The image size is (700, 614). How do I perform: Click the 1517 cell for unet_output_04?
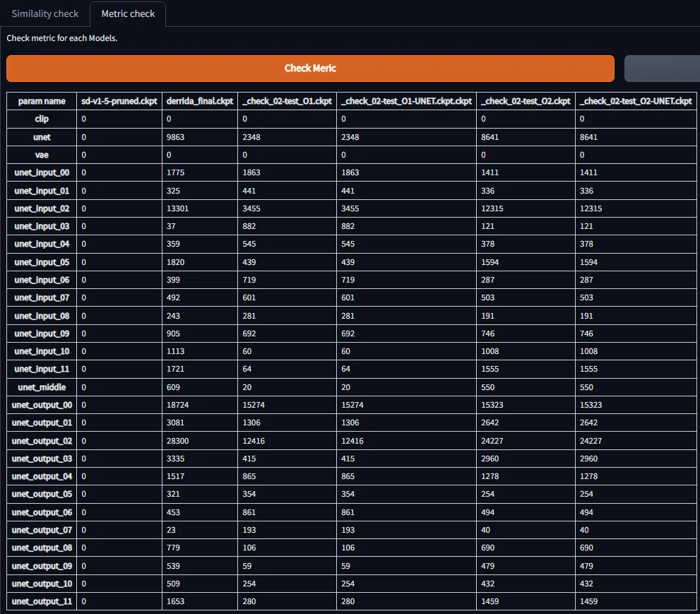click(x=200, y=476)
